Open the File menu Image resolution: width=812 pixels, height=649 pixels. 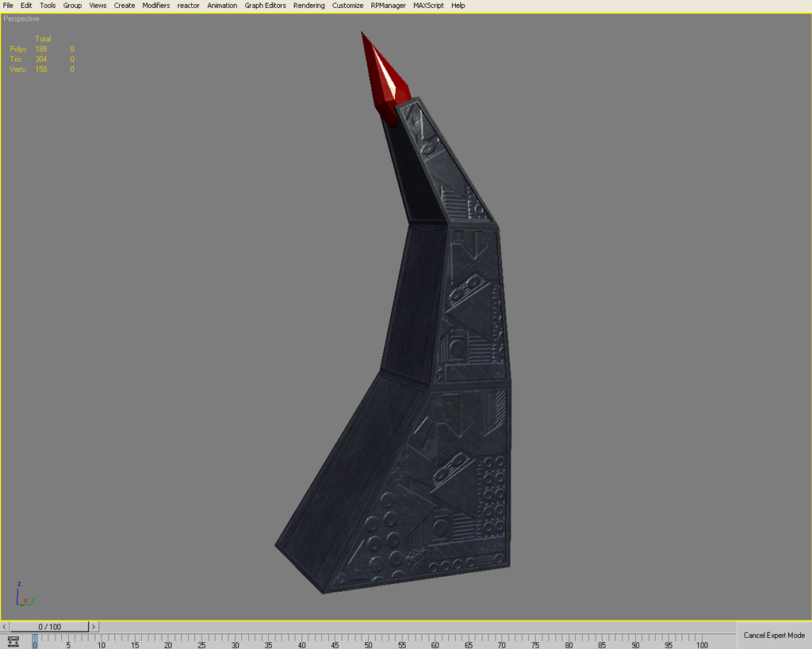[8, 6]
